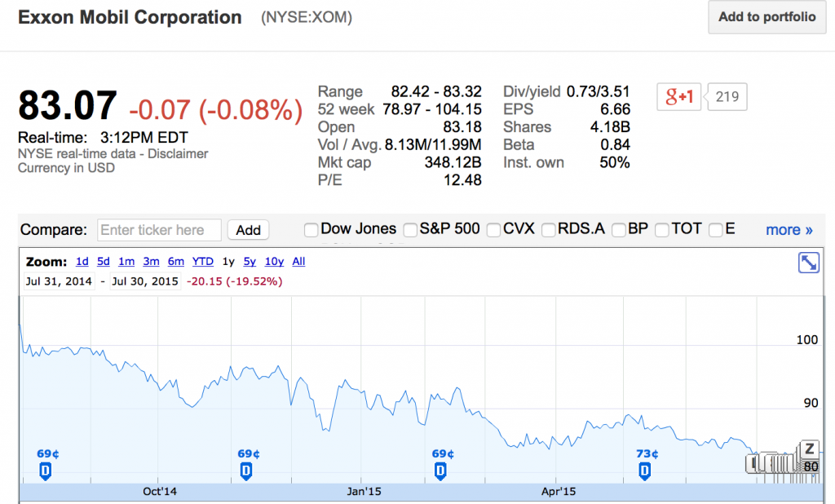The image size is (835, 504).
Task: Switch chart zoom to 5d
Action: (103, 262)
